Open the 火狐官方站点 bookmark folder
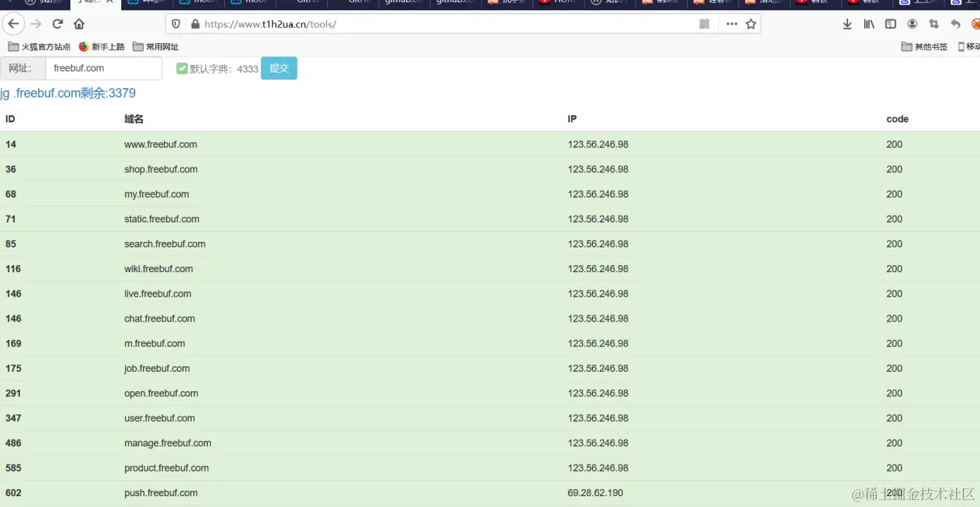This screenshot has width=980, height=507. (x=39, y=46)
